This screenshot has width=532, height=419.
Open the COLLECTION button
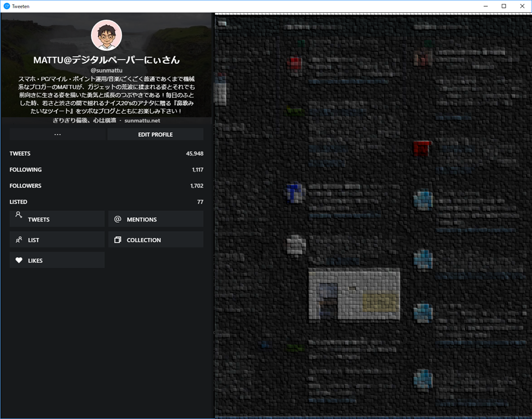coord(156,240)
